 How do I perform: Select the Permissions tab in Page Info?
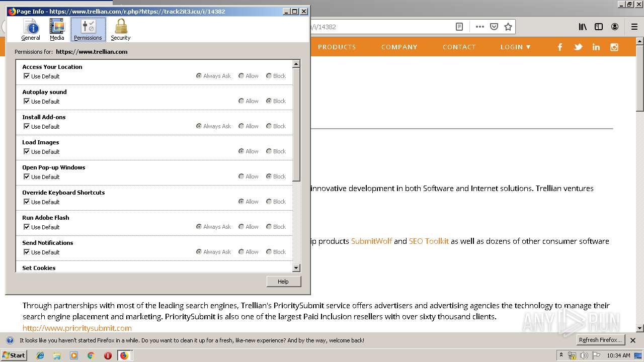88,30
